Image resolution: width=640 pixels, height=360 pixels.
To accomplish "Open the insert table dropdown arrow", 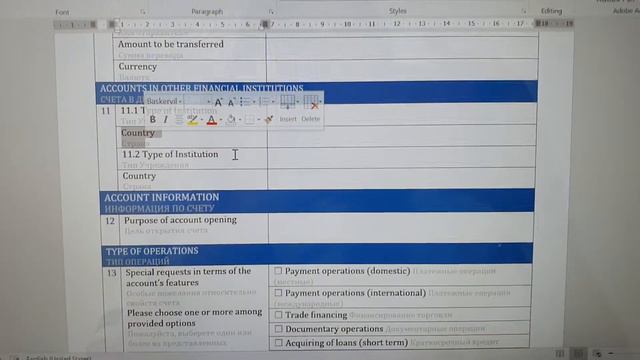I will (x=298, y=102).
